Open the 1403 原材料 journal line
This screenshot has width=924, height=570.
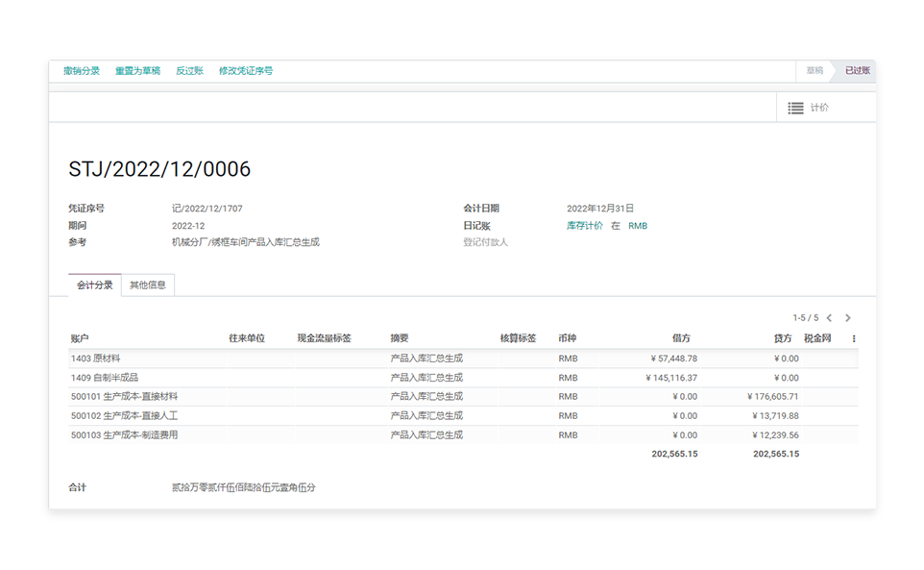pos(96,359)
